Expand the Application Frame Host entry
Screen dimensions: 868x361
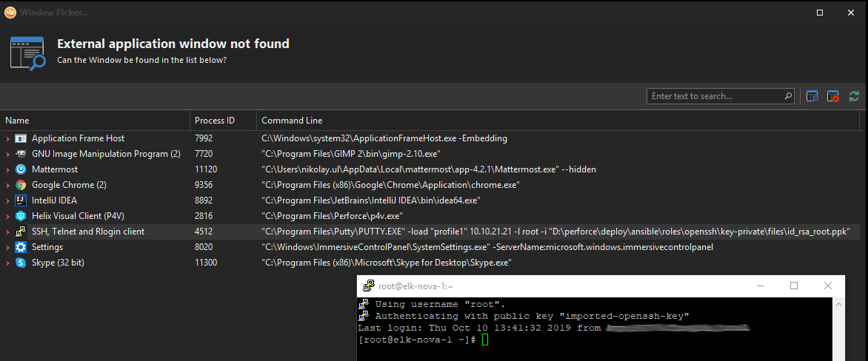pyautogui.click(x=8, y=138)
